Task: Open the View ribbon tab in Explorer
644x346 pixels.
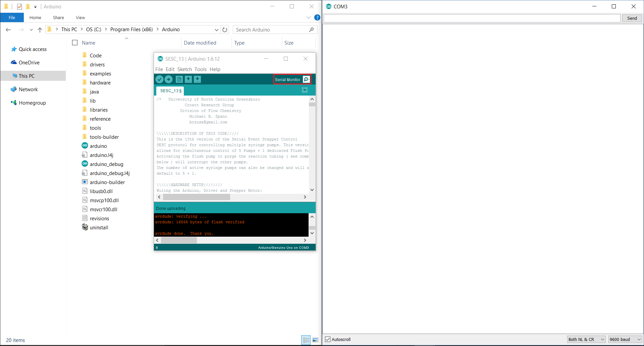Action: pos(80,17)
